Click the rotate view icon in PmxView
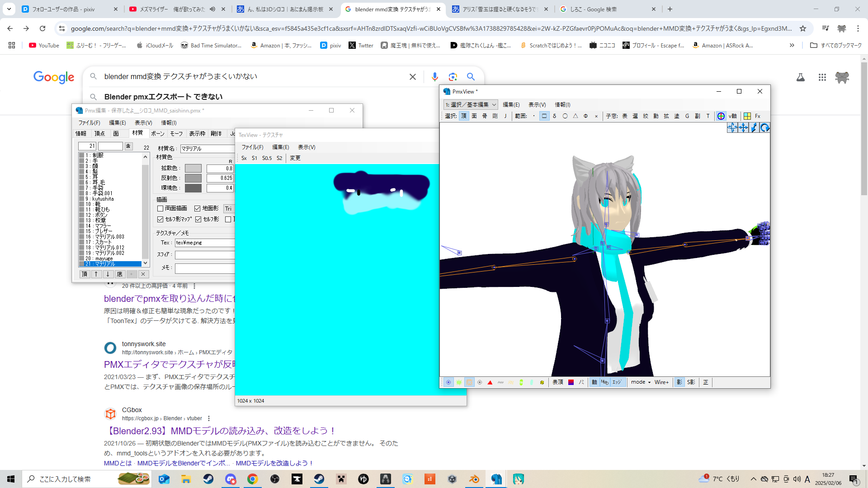 coord(764,128)
